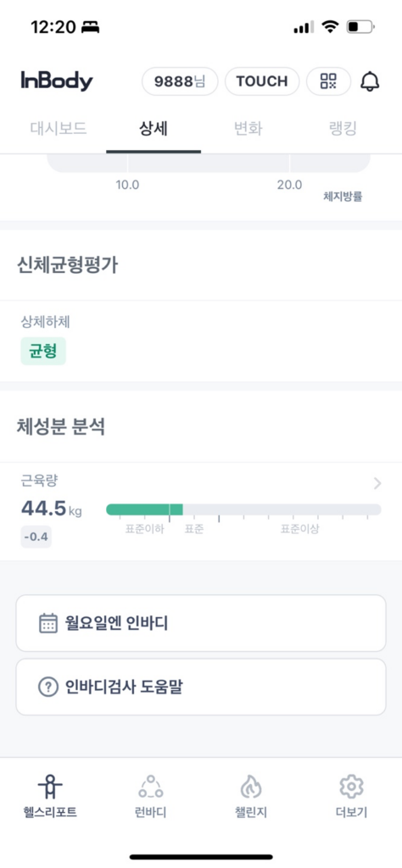Viewport: 402px width, 868px height.
Task: Open the 챌린지 flame icon
Action: pos(251,786)
